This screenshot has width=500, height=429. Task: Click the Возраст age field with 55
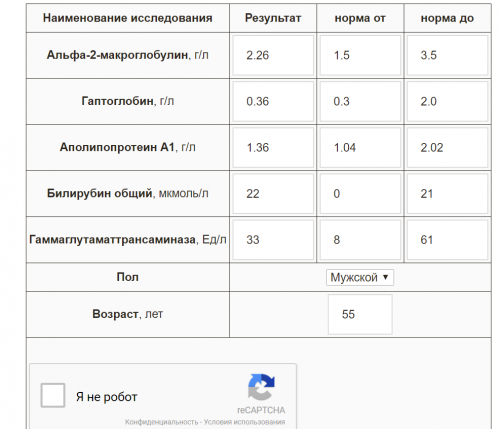pyautogui.click(x=360, y=314)
